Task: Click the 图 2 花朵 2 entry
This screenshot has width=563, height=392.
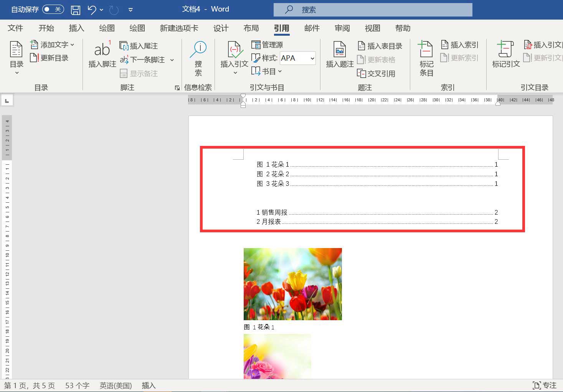Action: coord(377,174)
